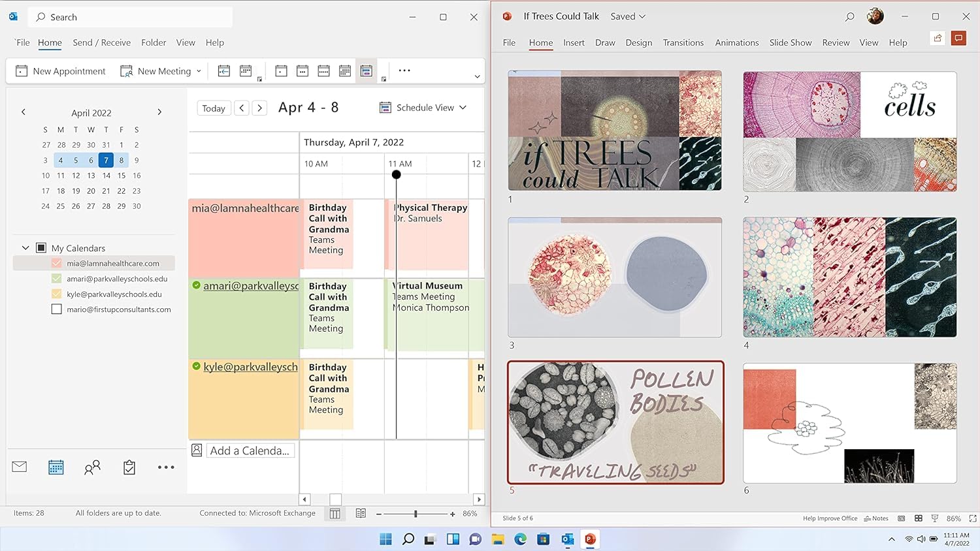Viewport: 980px width, 551px height.
Task: Expand the Saved status dropdown
Action: pos(628,16)
